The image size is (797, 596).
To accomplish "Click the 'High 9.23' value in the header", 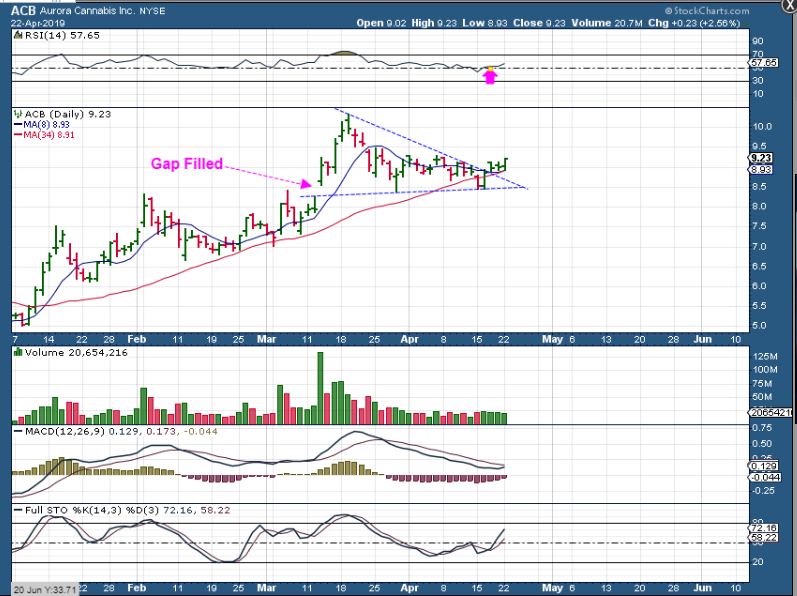I will coord(434,23).
